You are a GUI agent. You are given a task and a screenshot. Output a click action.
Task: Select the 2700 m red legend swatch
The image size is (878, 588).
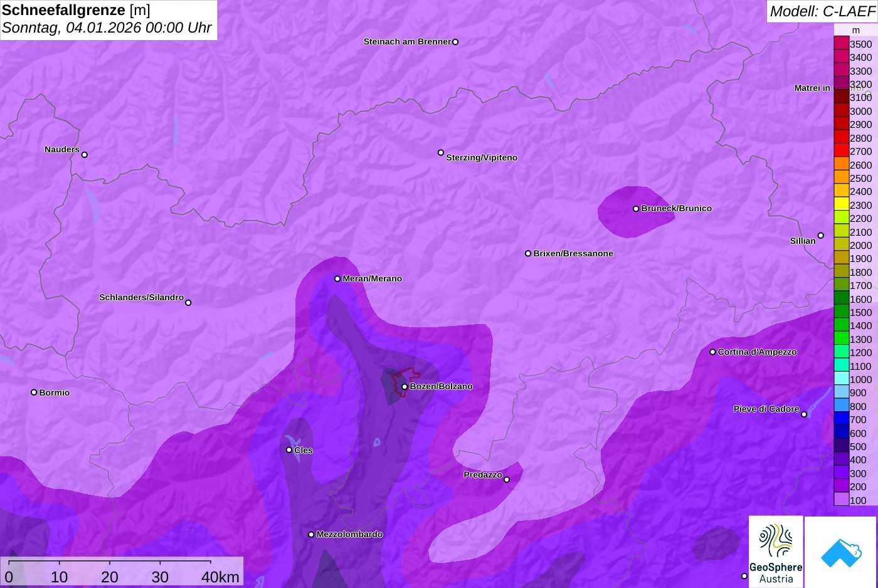click(x=841, y=150)
